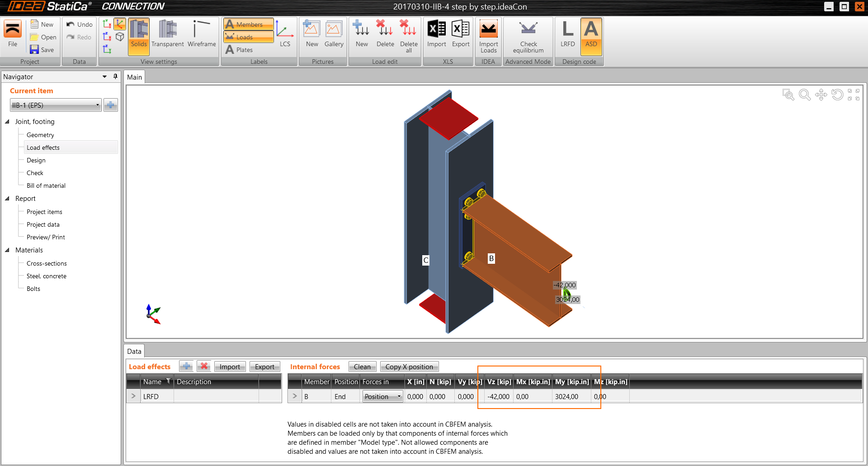This screenshot has width=868, height=466.
Task: Edit the Vz value cell -42,000
Action: (498, 397)
